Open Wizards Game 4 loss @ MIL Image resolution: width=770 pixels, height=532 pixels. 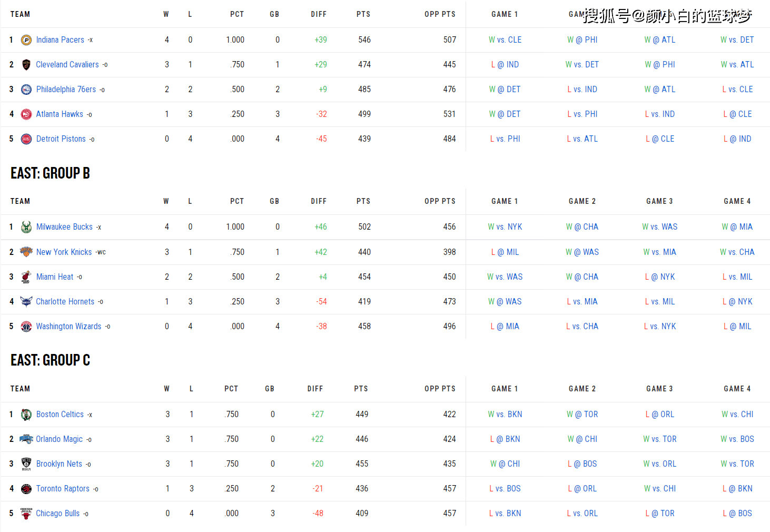click(737, 327)
